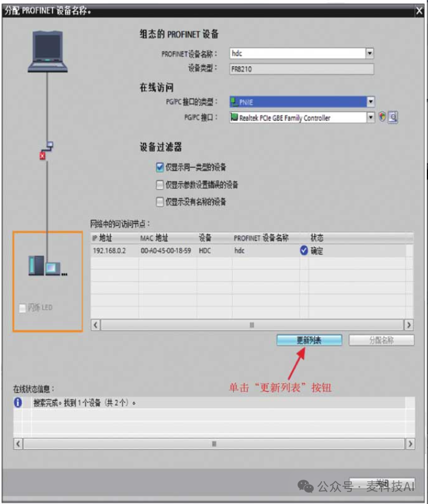428x504 pixels.
Task: Click the info icon in online status
Action: (18, 403)
